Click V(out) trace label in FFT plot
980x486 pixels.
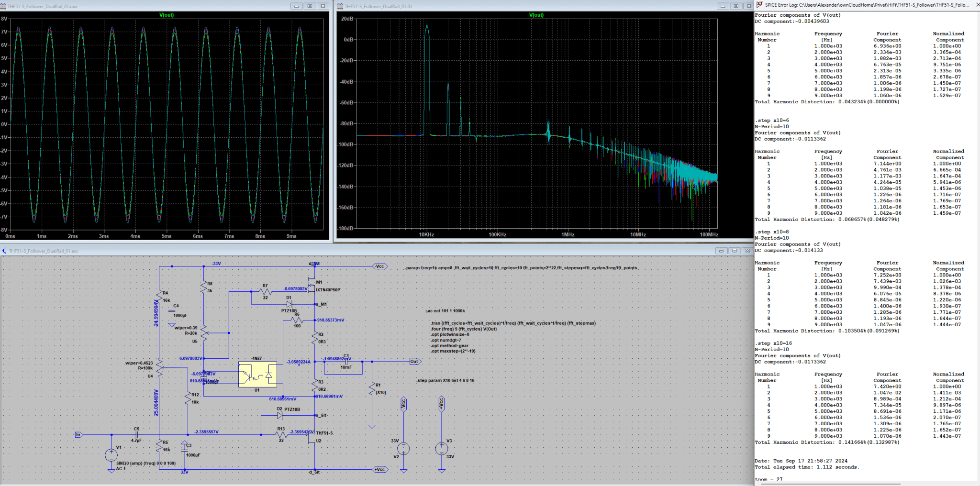(536, 15)
